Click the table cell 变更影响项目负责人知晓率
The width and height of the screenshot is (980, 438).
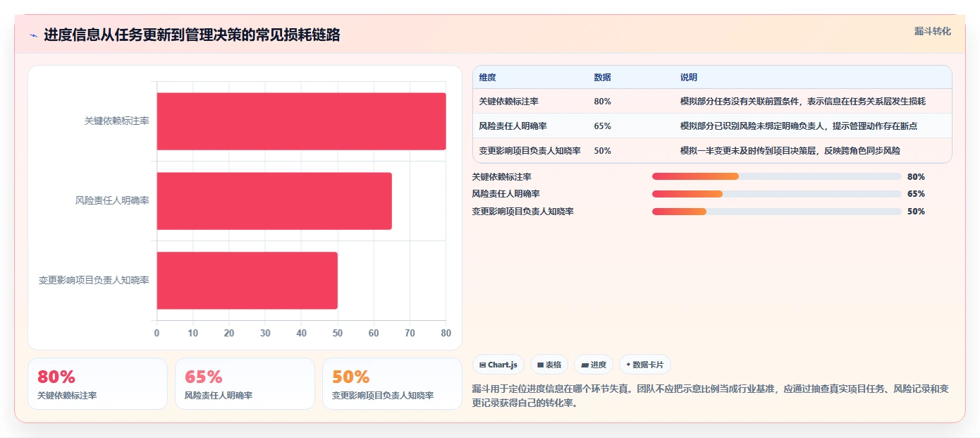pyautogui.click(x=529, y=151)
